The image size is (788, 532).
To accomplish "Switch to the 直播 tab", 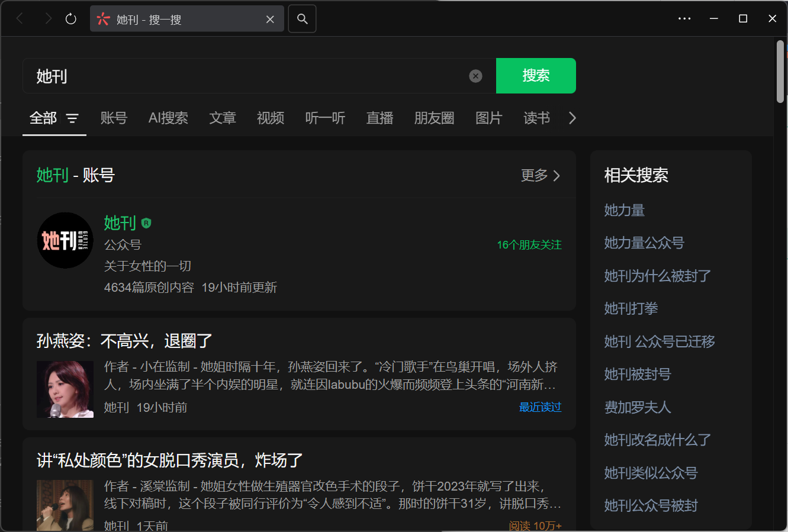I will (380, 118).
